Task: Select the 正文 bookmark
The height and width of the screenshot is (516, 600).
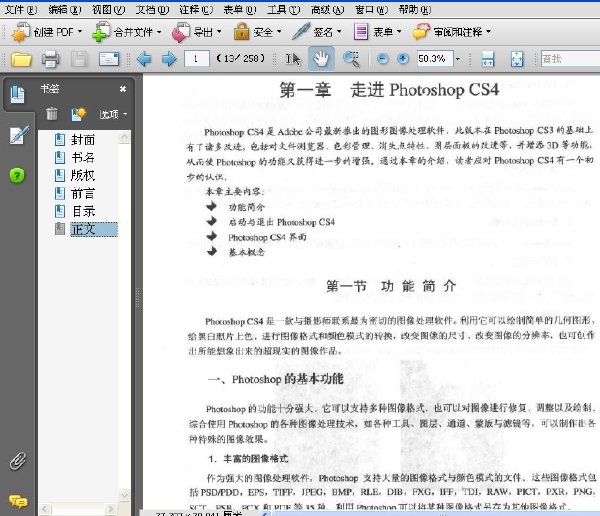Action: point(94,229)
